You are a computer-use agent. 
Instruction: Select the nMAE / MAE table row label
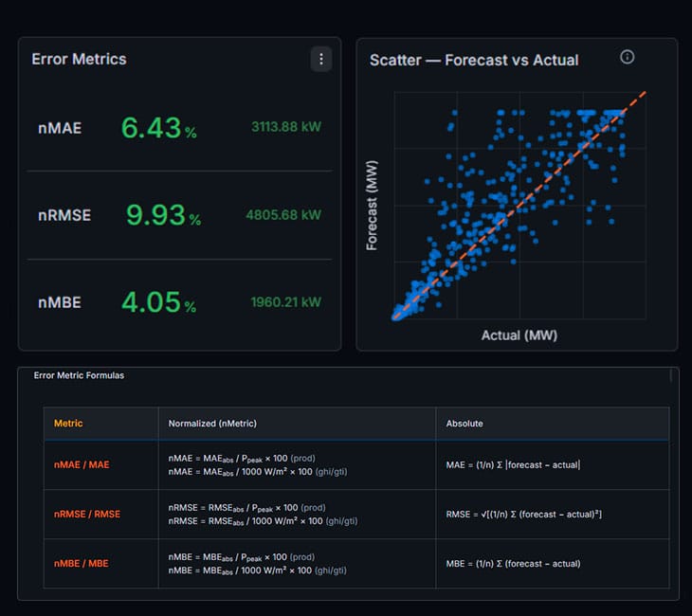82,464
